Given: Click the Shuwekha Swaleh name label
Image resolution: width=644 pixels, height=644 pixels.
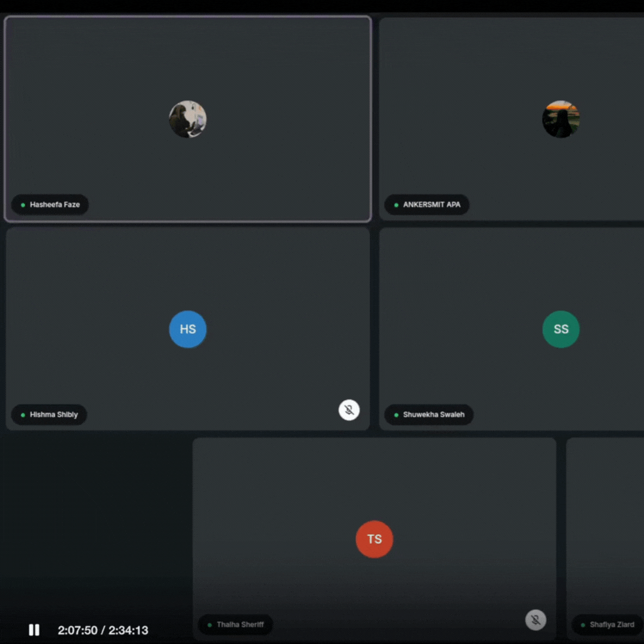Looking at the screenshot, I should click(x=434, y=414).
